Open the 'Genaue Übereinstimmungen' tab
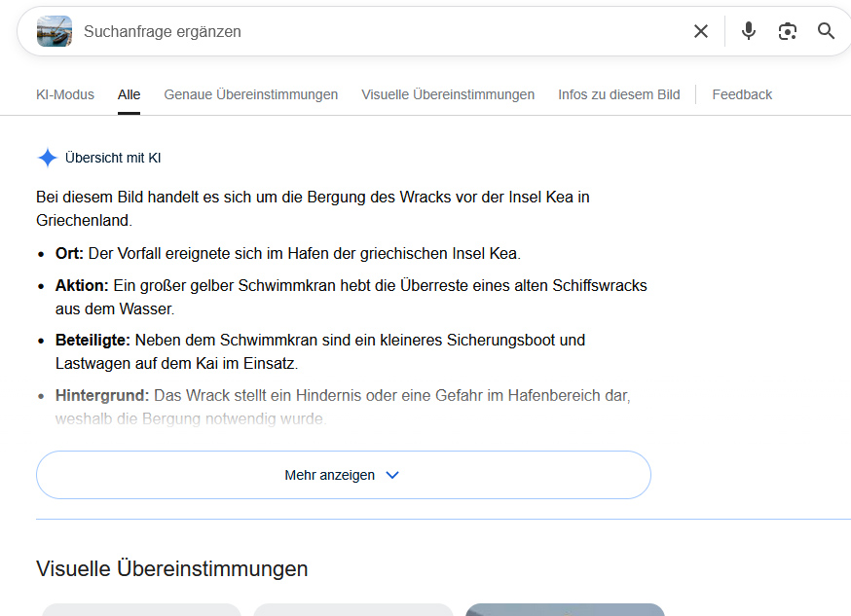The image size is (851, 616). coord(250,94)
